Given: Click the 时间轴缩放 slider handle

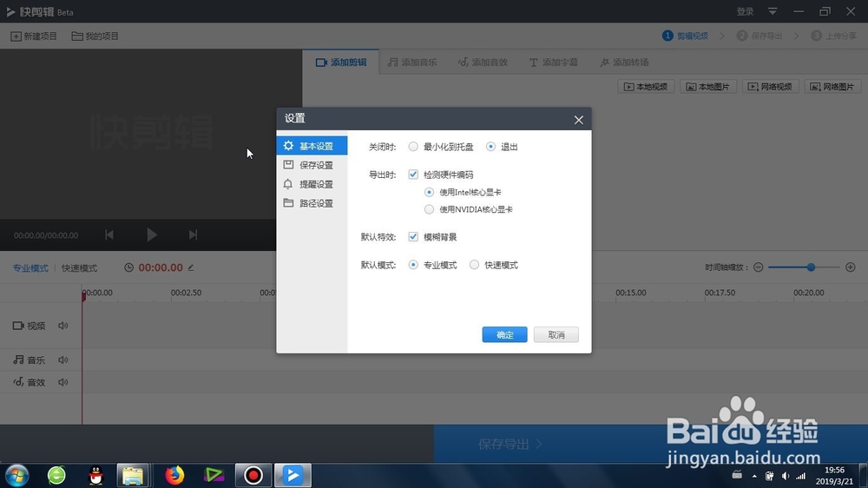Looking at the screenshot, I should 811,267.
